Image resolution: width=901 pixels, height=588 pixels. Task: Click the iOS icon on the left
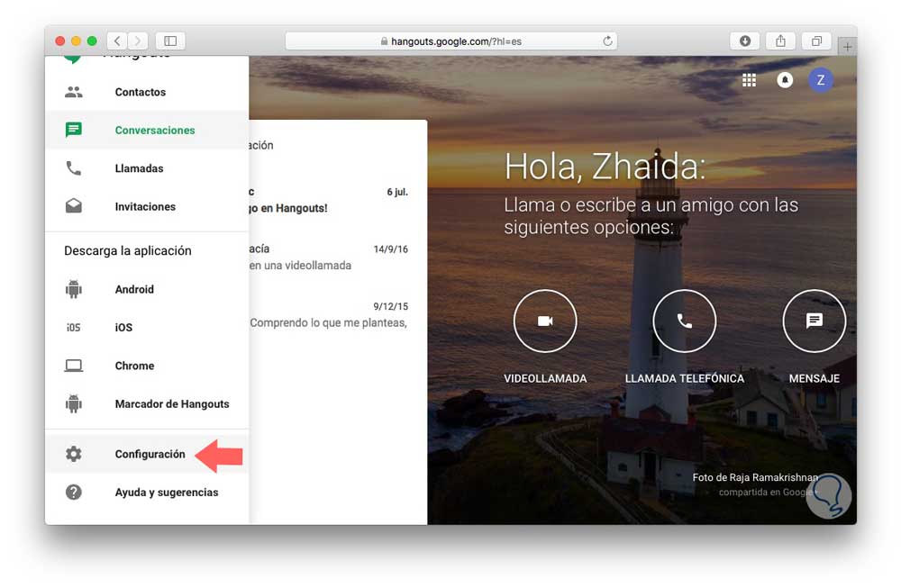click(74, 327)
